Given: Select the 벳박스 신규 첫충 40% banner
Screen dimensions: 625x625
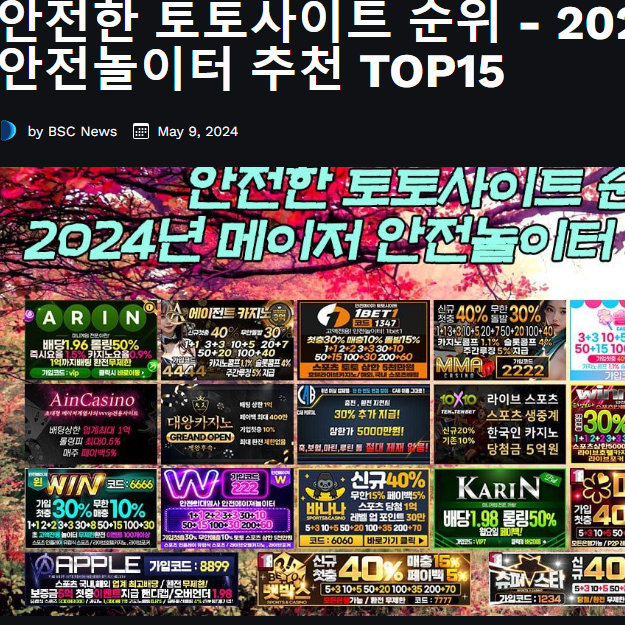Looking at the screenshot, I should (363, 582).
